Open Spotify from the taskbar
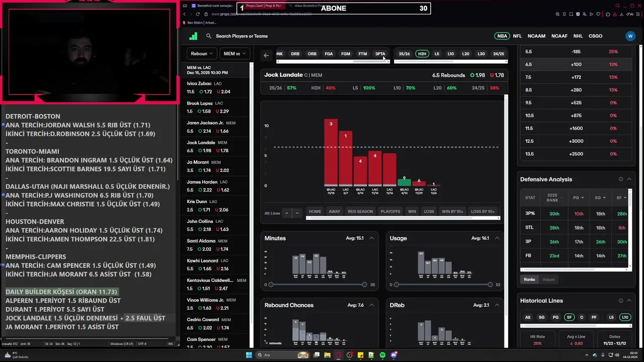This screenshot has width=644, height=362. pos(382,355)
